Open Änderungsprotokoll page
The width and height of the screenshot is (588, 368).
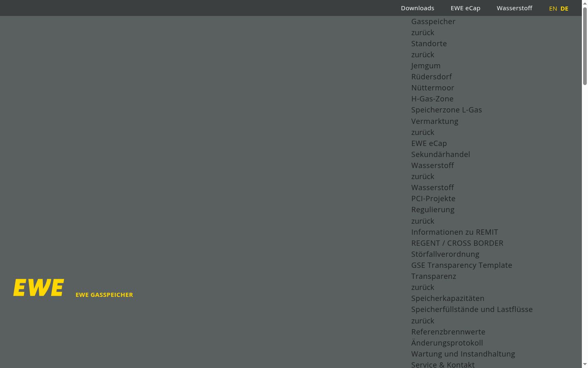(x=447, y=343)
